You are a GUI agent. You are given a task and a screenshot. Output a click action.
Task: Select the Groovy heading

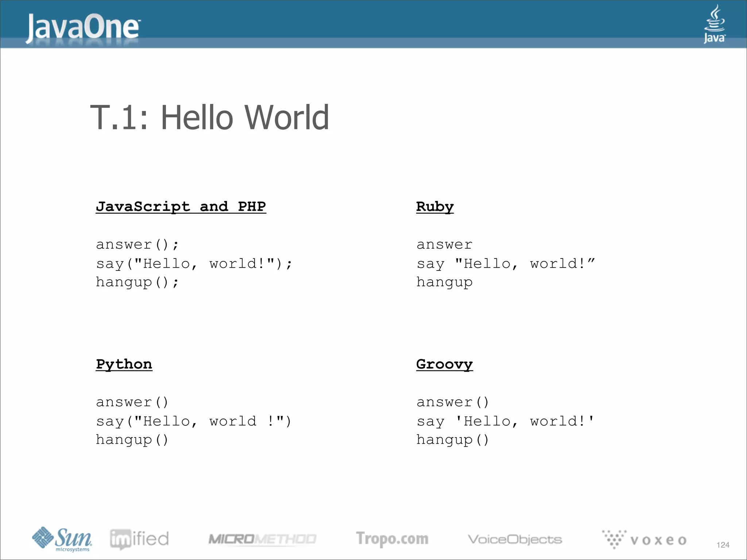pyautogui.click(x=444, y=364)
